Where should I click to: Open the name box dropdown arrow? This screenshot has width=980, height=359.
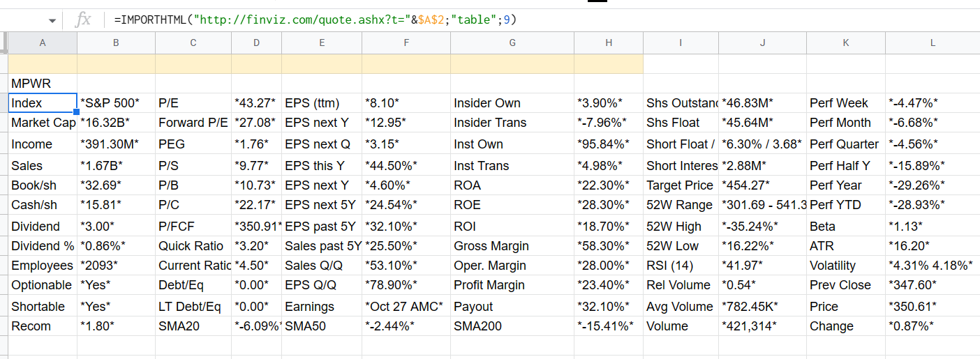52,20
